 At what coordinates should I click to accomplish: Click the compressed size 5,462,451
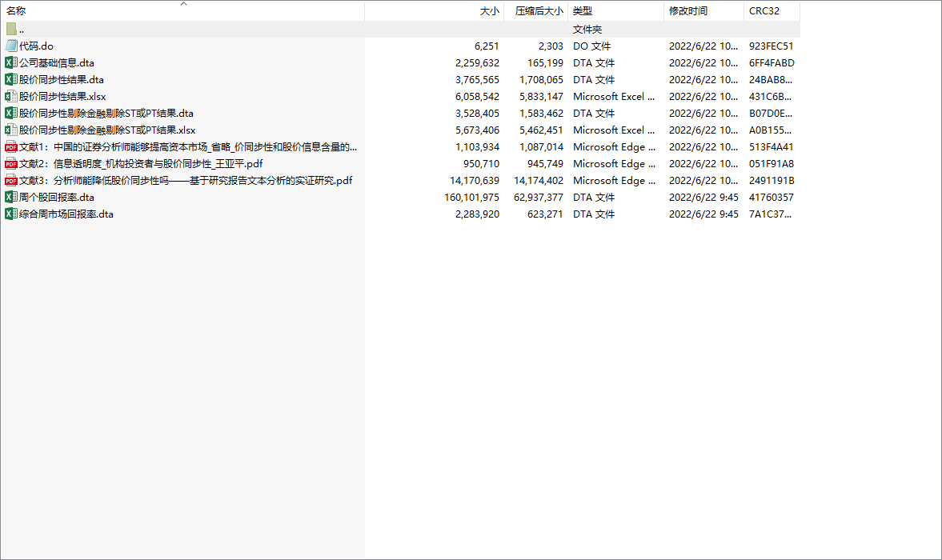coord(541,130)
